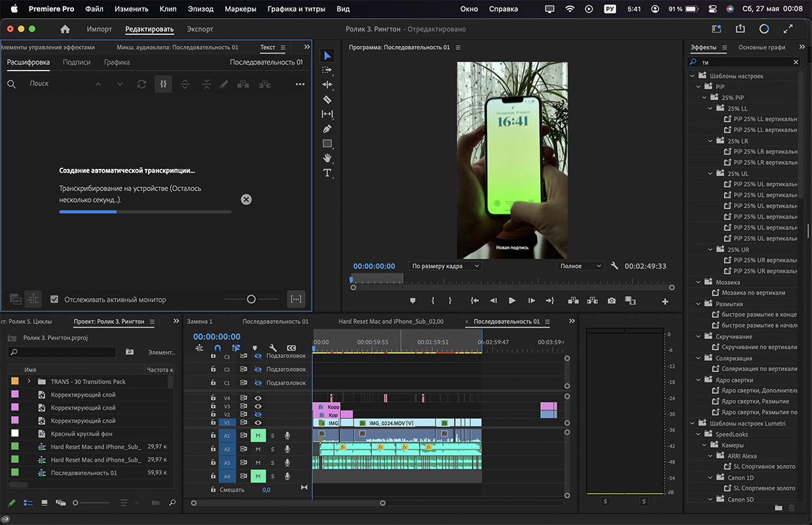Choose the Hand tool
The image size is (812, 525).
327,158
